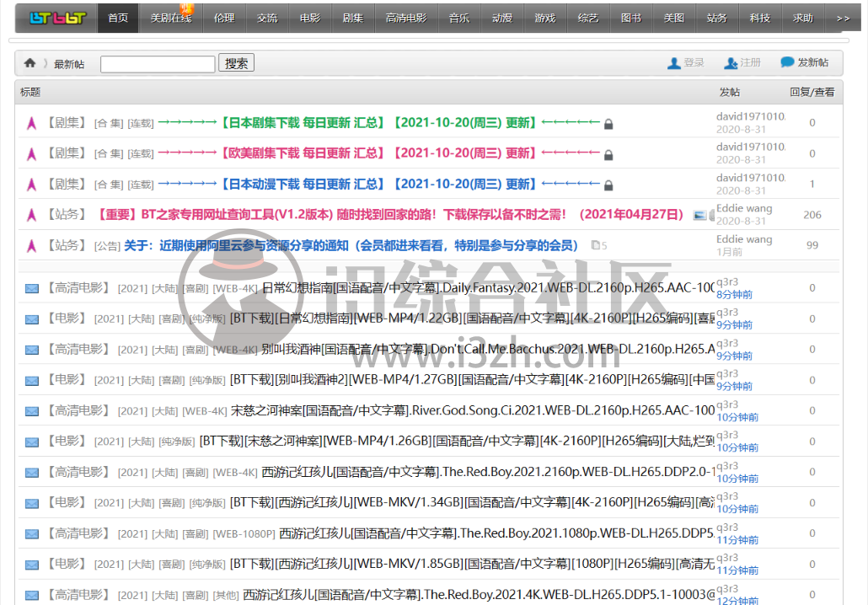This screenshot has height=605, width=868.
Task: Open 日本动漫下载 每日更新 汇总 thread
Action: coord(378,185)
